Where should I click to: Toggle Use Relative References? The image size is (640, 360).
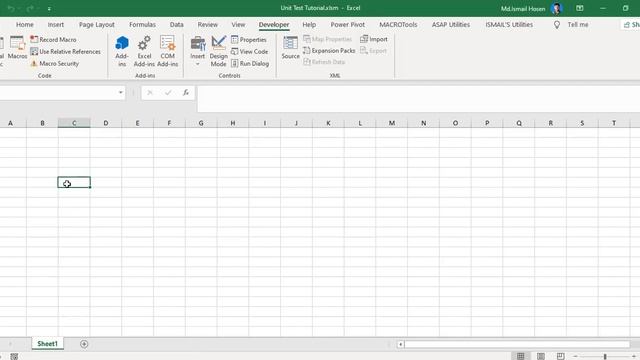point(65,51)
